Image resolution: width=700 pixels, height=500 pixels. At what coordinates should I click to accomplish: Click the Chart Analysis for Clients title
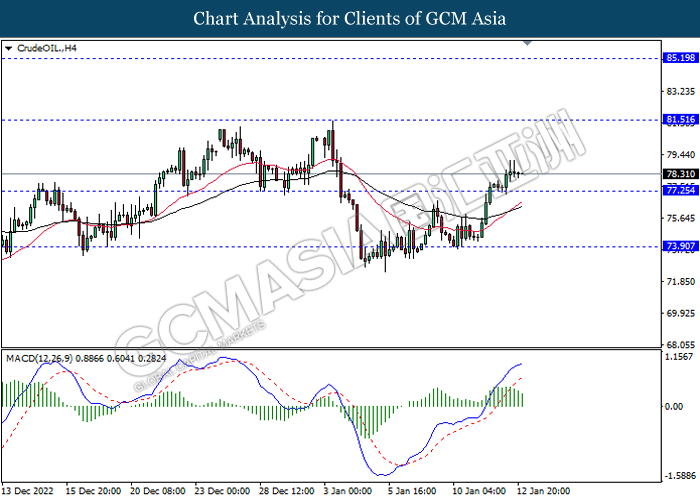350,18
